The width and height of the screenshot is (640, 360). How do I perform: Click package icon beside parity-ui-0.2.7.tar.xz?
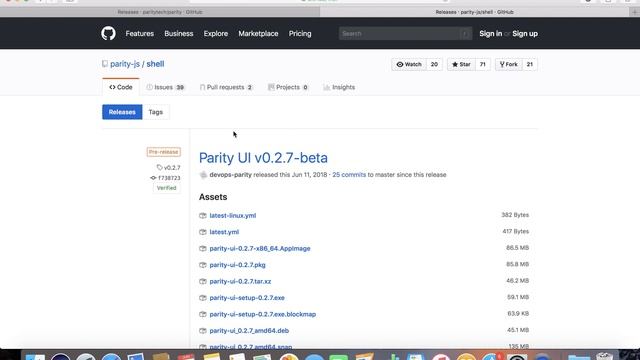[x=203, y=281]
